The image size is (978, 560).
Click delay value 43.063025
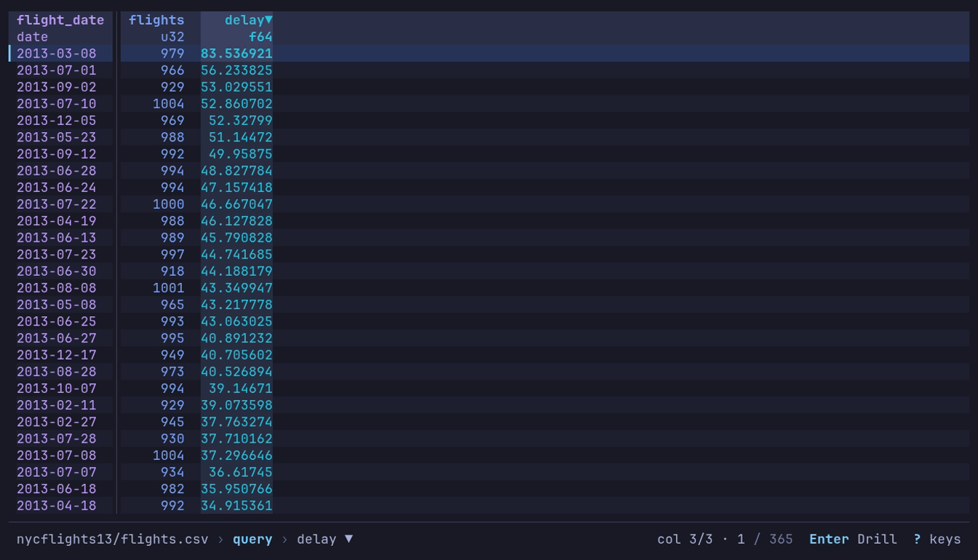click(x=237, y=321)
